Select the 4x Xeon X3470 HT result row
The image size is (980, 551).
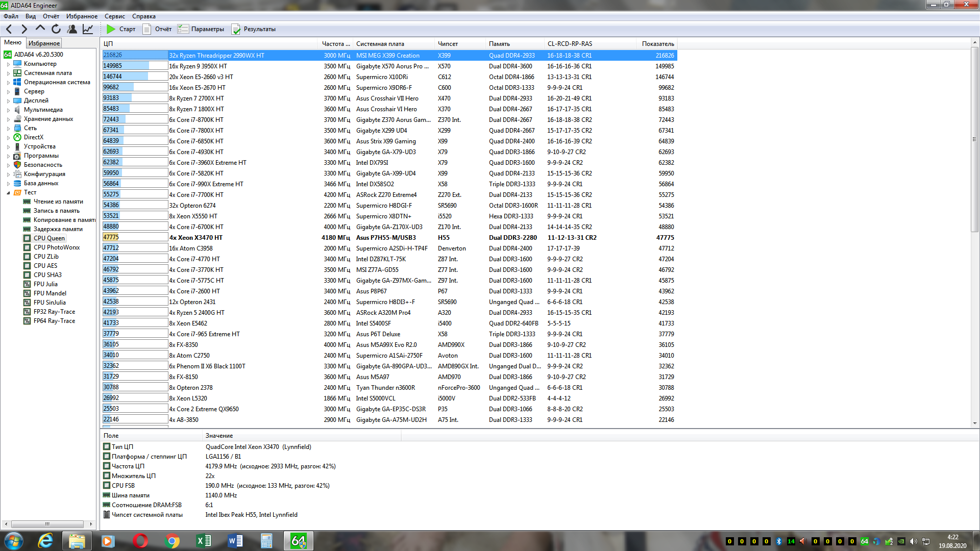coord(389,238)
